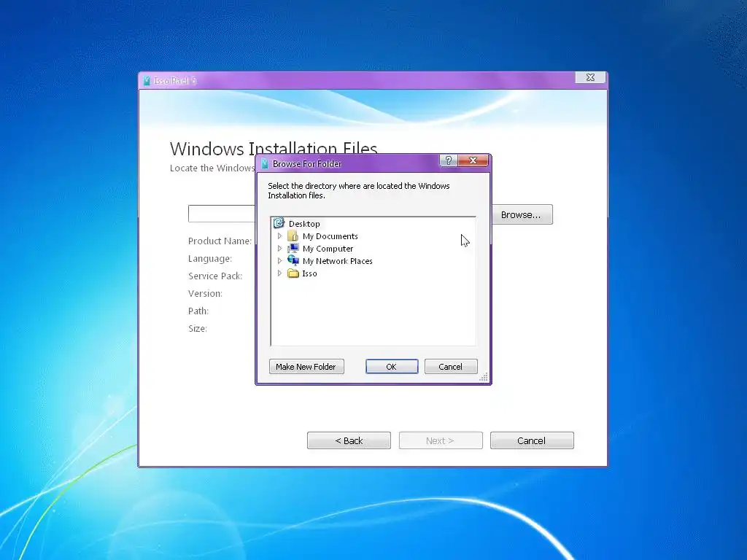747x560 pixels.
Task: Confirm folder selection with OK
Action: [392, 367]
